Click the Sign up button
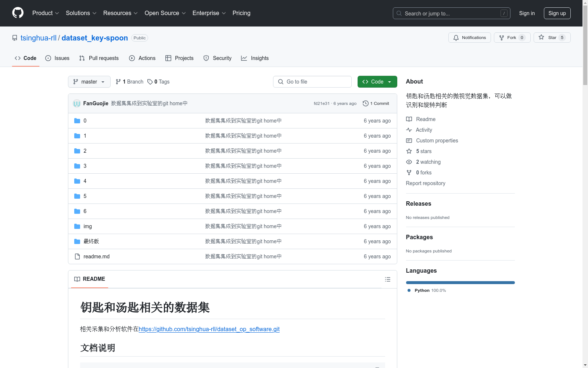The image size is (588, 368). [x=557, y=13]
